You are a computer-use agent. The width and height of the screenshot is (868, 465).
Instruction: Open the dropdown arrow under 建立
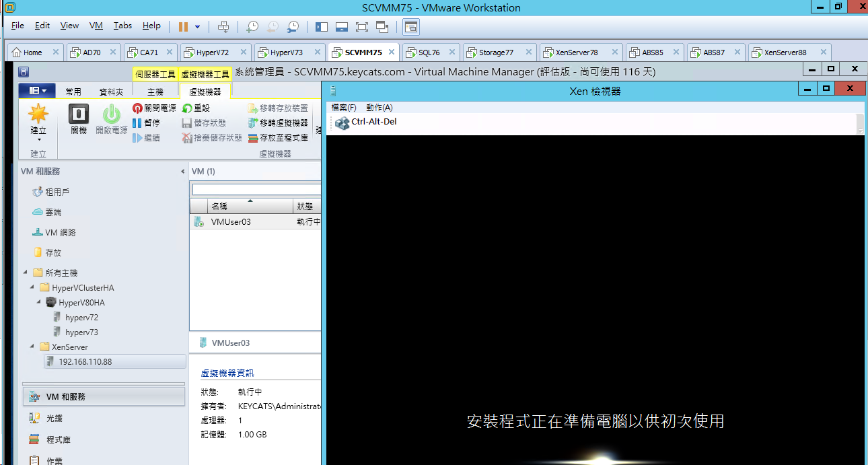tap(38, 140)
